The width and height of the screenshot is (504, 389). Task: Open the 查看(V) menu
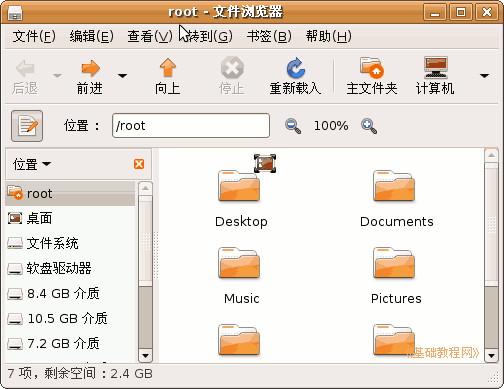click(150, 36)
